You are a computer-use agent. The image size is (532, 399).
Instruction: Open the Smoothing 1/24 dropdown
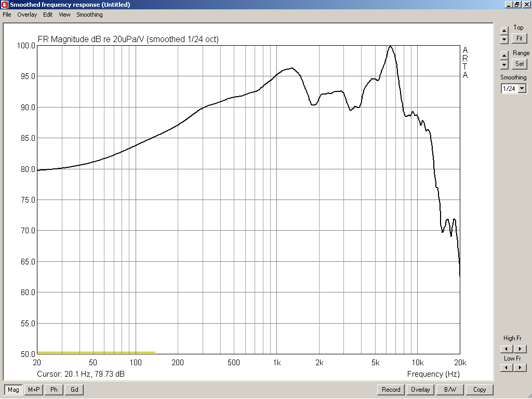coord(522,88)
